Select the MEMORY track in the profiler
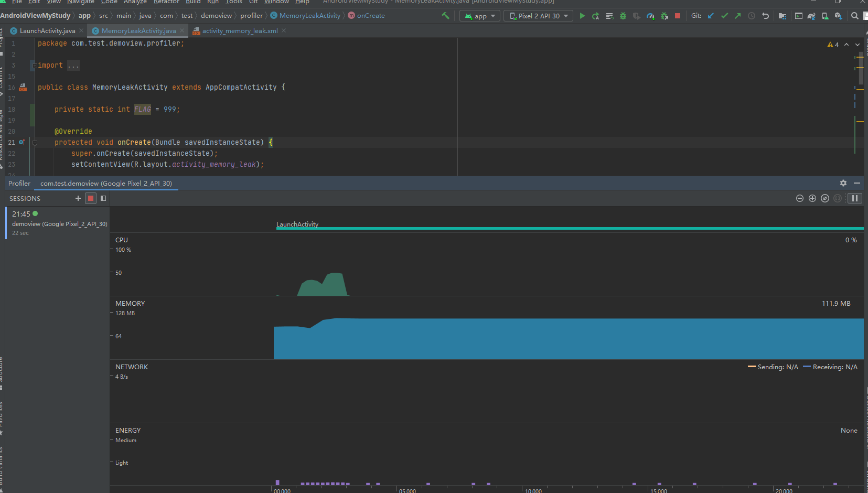The image size is (868, 493). (x=130, y=303)
